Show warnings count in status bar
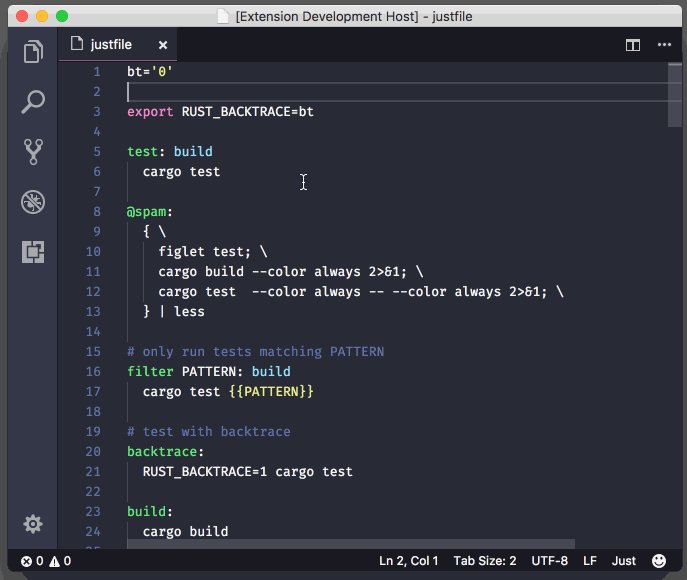Screen dimensions: 687x580 point(60,561)
